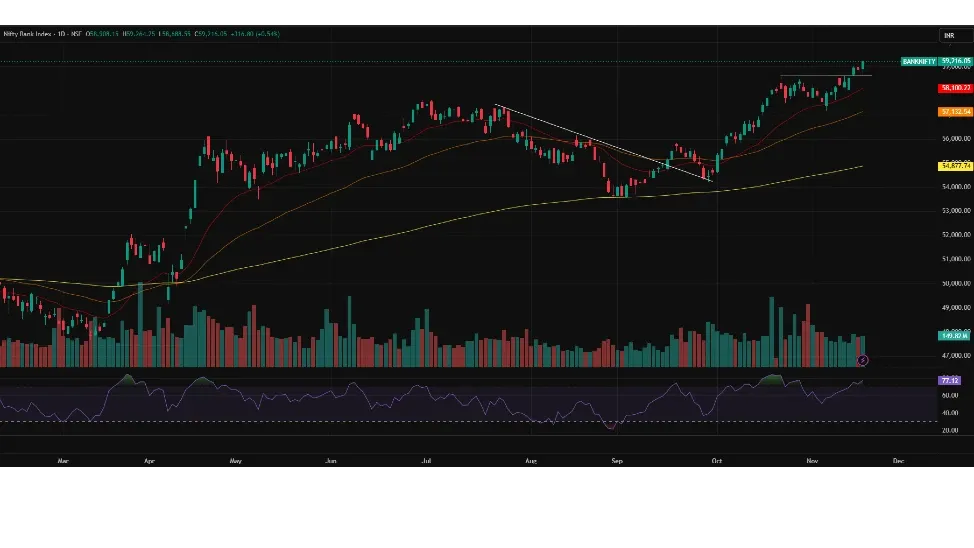Viewport: 974px width, 548px height.
Task: Click the dashed RSI lower band line
Action: pos(300,421)
